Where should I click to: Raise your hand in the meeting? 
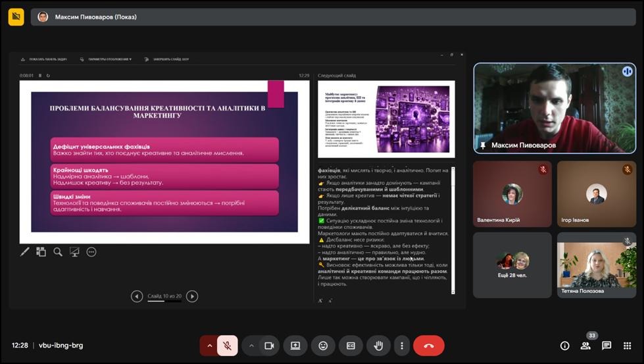tap(378, 346)
